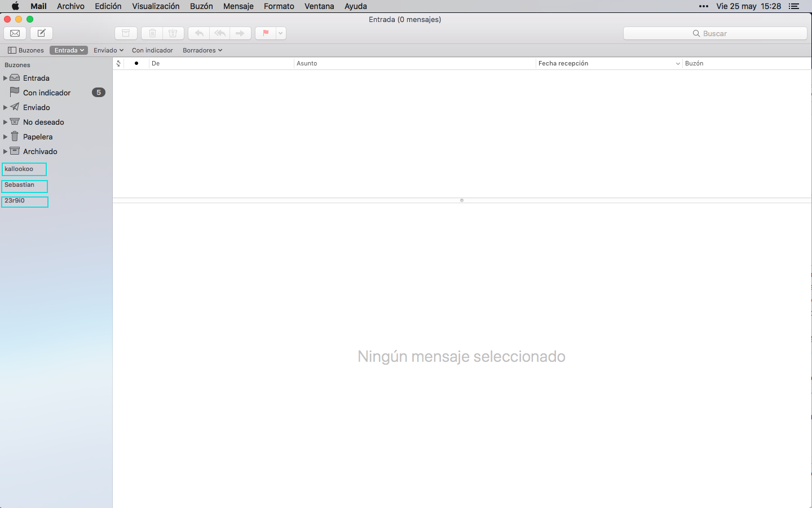
Task: Open the Visualización menu
Action: [x=156, y=6]
